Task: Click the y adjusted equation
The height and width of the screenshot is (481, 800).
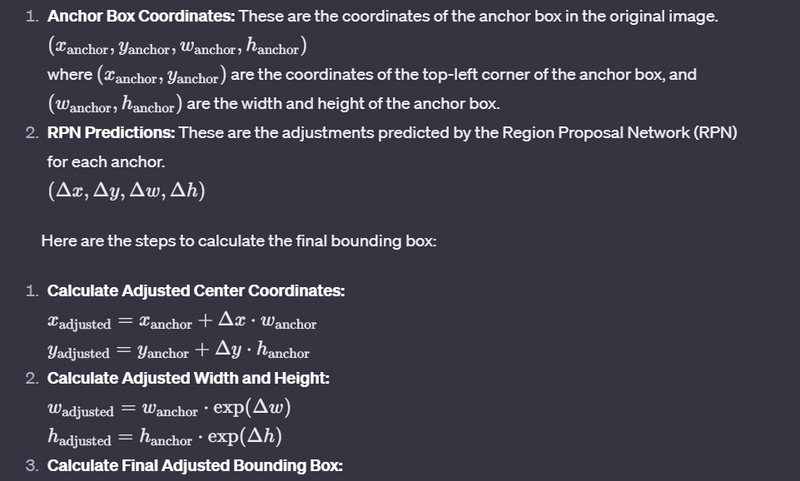Action: 178,351
